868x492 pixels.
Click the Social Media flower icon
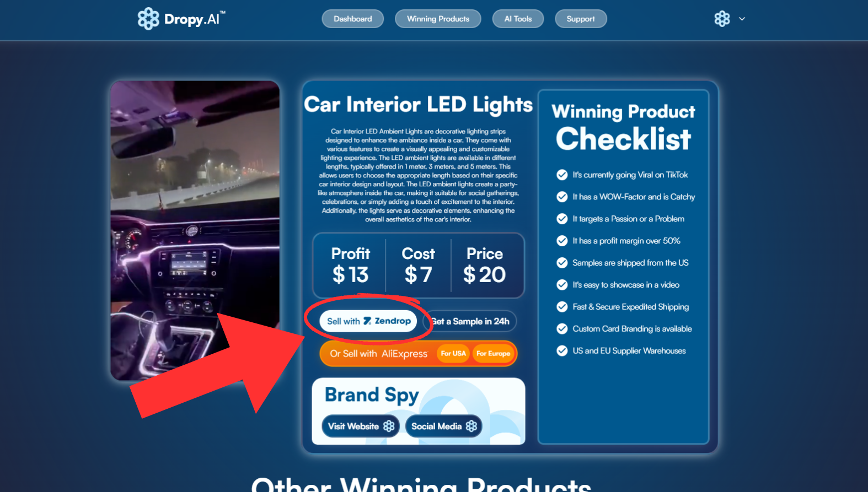point(471,426)
